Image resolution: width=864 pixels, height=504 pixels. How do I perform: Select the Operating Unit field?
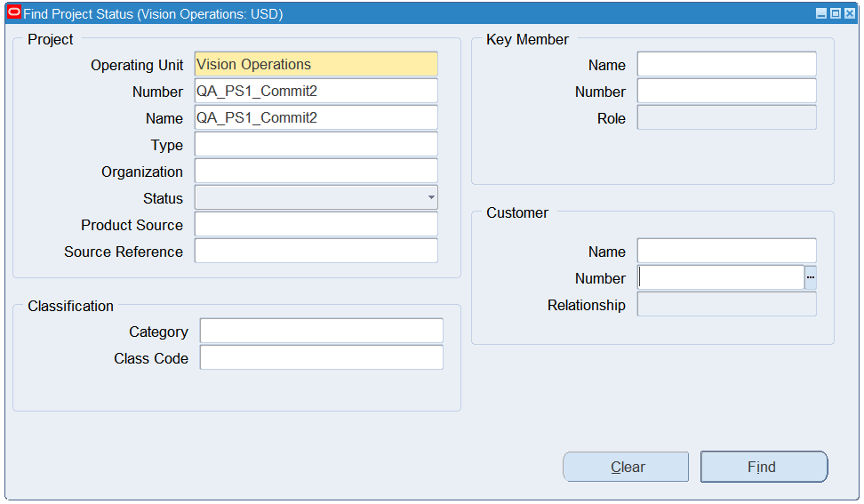316,65
